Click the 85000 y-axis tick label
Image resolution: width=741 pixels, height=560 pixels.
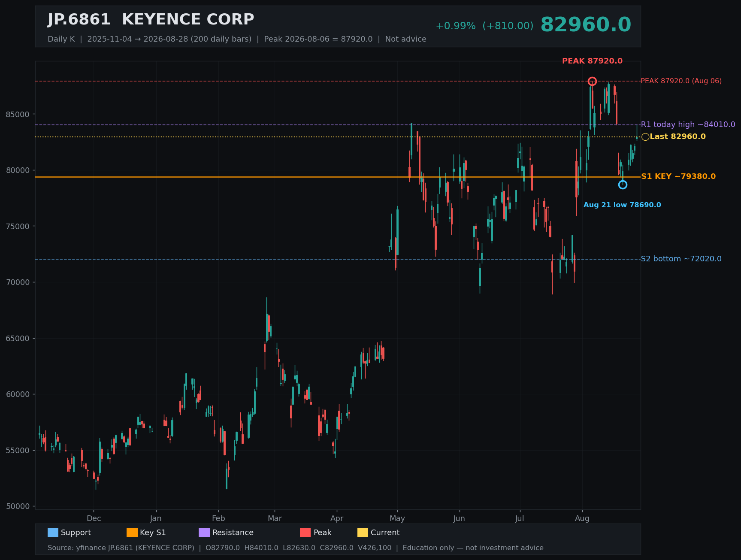pos(18,115)
